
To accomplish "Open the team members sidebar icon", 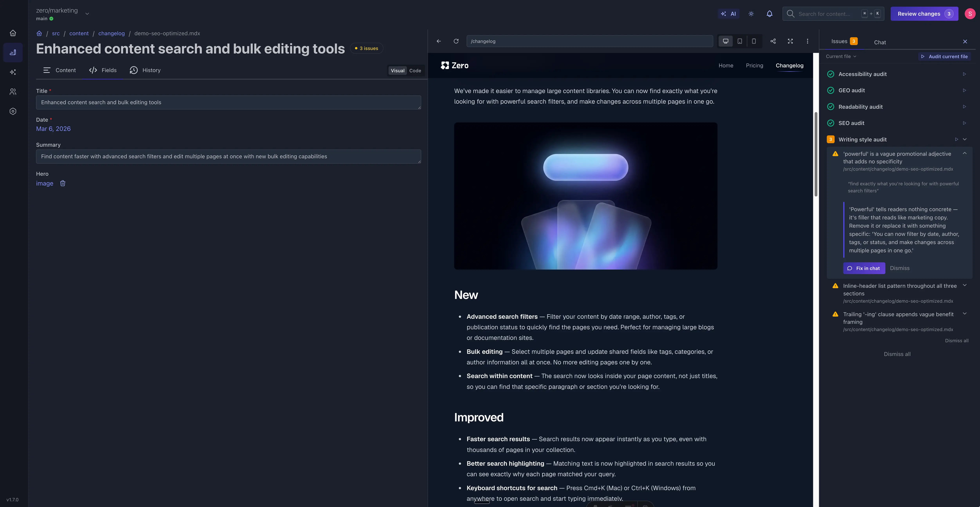I will coord(13,92).
